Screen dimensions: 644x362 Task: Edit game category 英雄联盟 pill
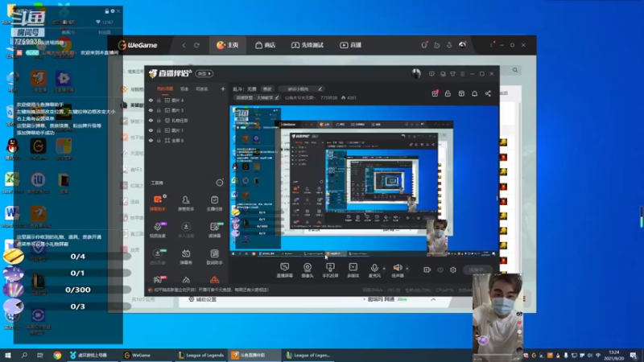click(x=257, y=97)
